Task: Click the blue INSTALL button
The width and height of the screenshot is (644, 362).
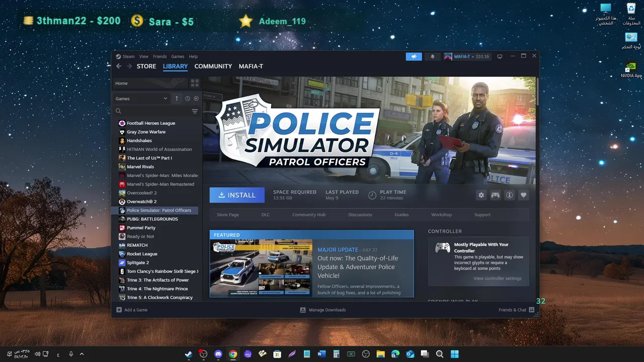Action: click(x=237, y=195)
